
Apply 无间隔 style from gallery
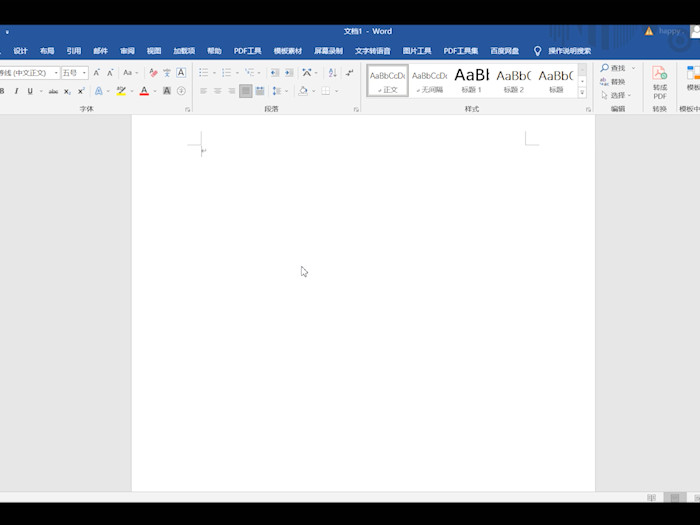tap(429, 81)
